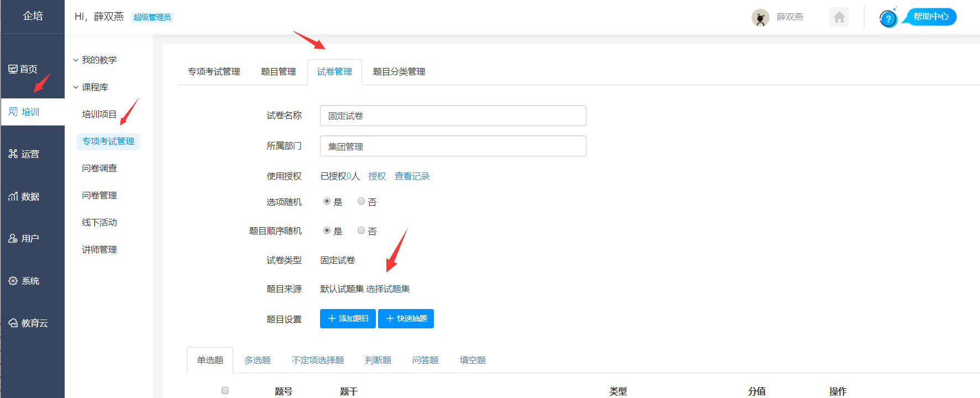
Task: Click the 试卷名称 input field
Action: point(453,116)
